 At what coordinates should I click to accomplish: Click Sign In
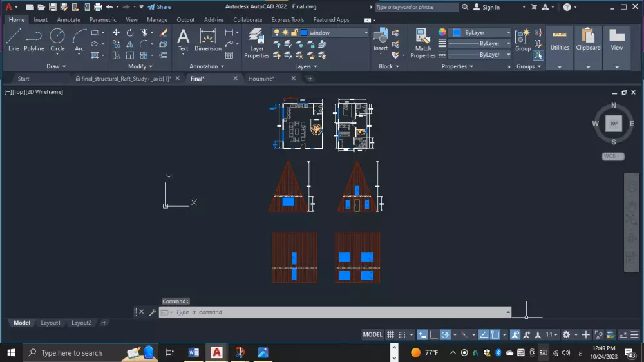pos(487,7)
